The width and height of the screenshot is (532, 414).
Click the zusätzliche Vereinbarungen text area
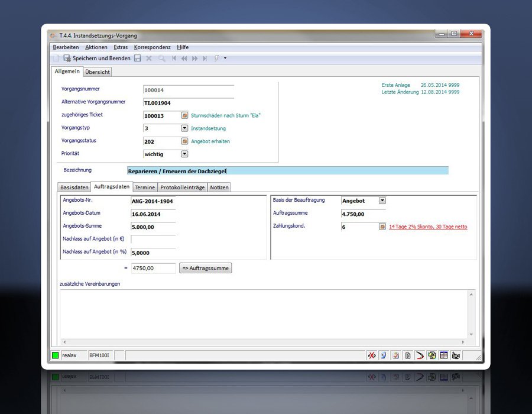[264, 314]
